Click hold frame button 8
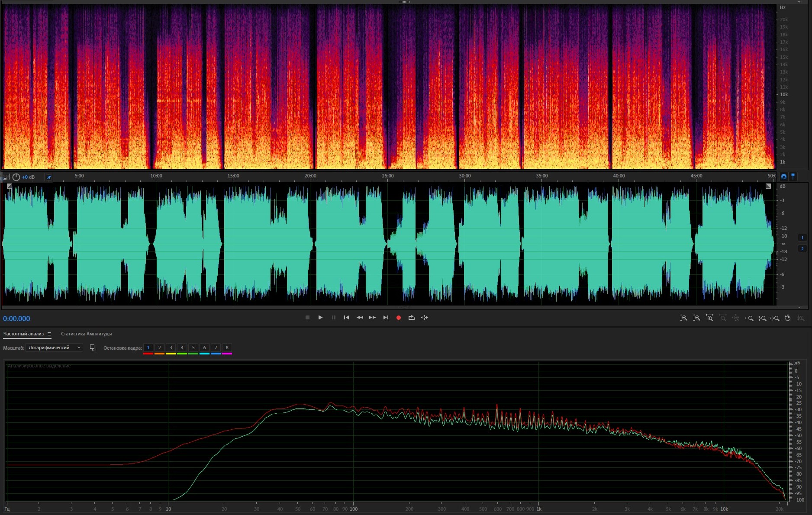812x515 pixels. [227, 348]
